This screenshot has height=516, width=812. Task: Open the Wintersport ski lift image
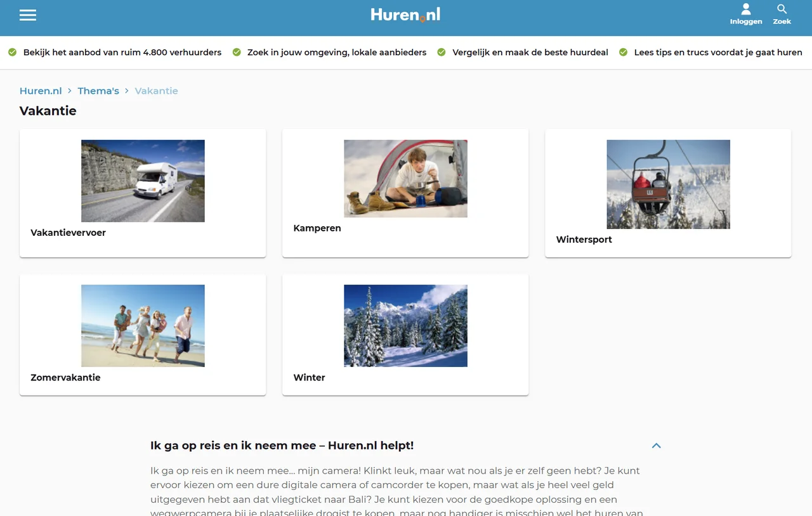[668, 184]
